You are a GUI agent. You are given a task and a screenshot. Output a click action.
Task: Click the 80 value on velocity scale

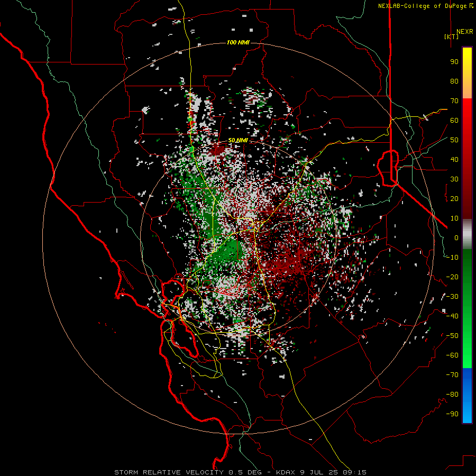tap(454, 81)
